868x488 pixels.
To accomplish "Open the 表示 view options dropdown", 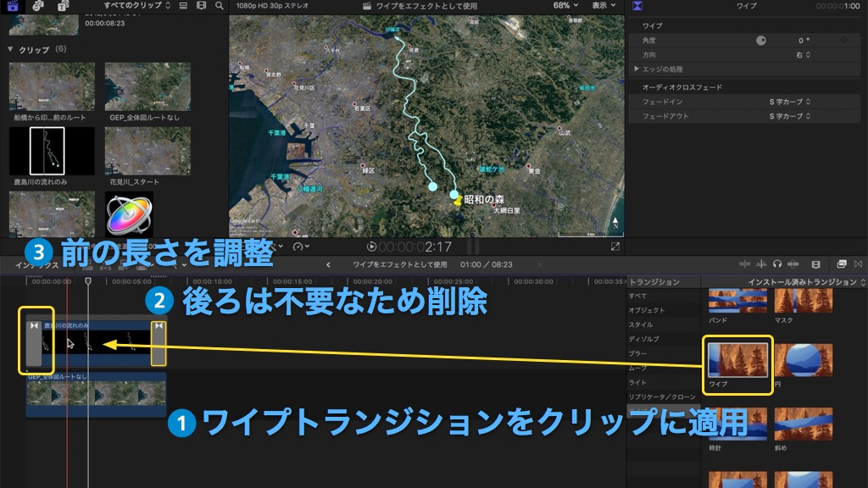I will (604, 6).
